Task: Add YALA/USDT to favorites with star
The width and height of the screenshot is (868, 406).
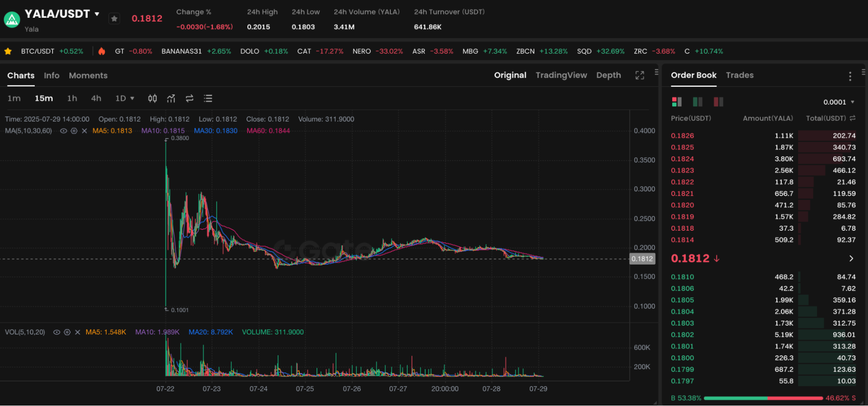Action: 114,19
